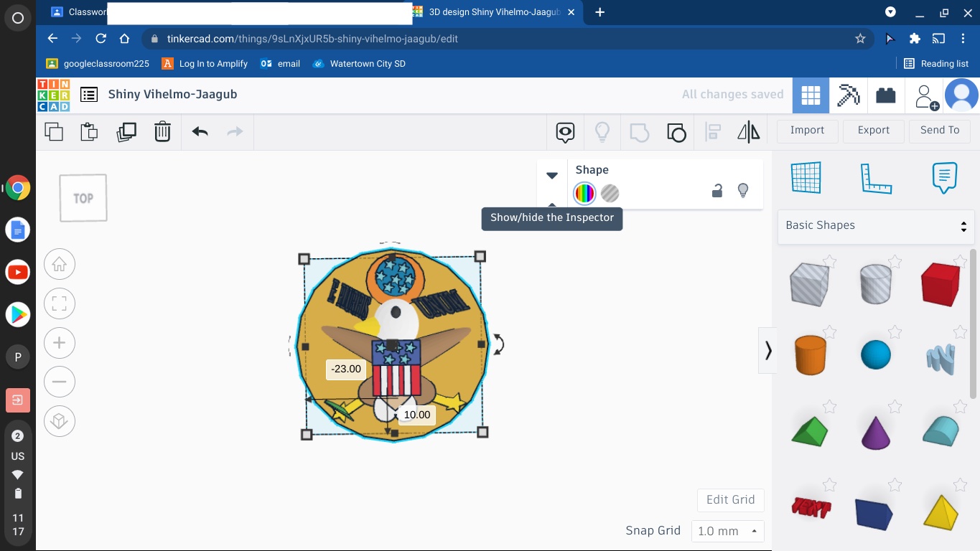Click the Paste tool icon

89,132
